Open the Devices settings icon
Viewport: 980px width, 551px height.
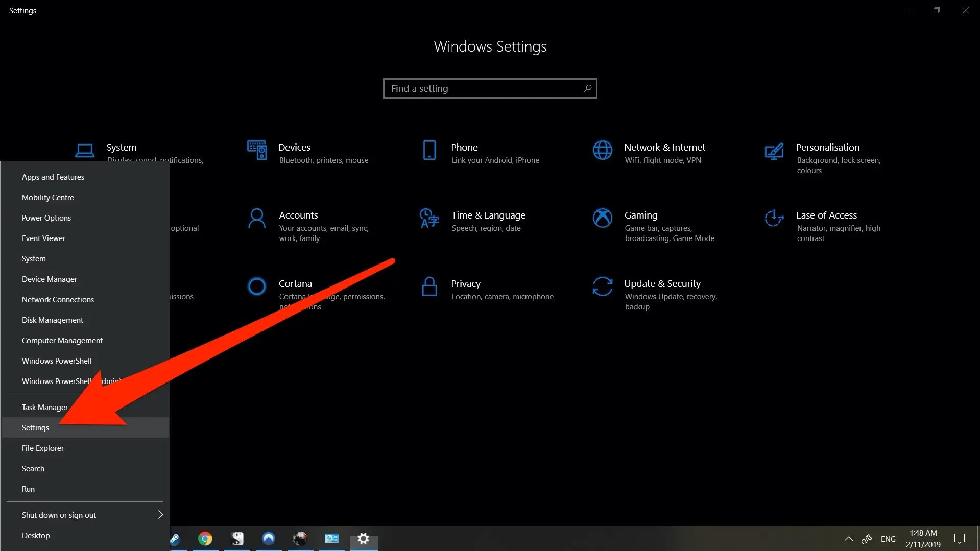click(x=257, y=151)
